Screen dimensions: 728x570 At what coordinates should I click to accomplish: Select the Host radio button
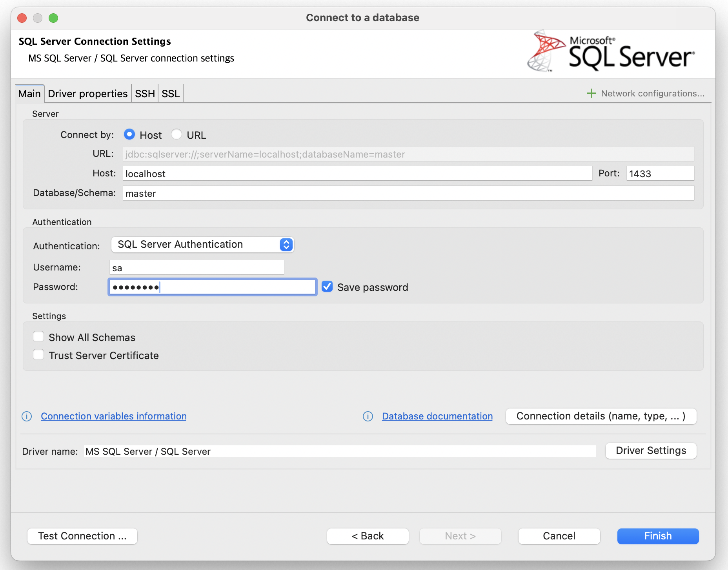(x=129, y=134)
